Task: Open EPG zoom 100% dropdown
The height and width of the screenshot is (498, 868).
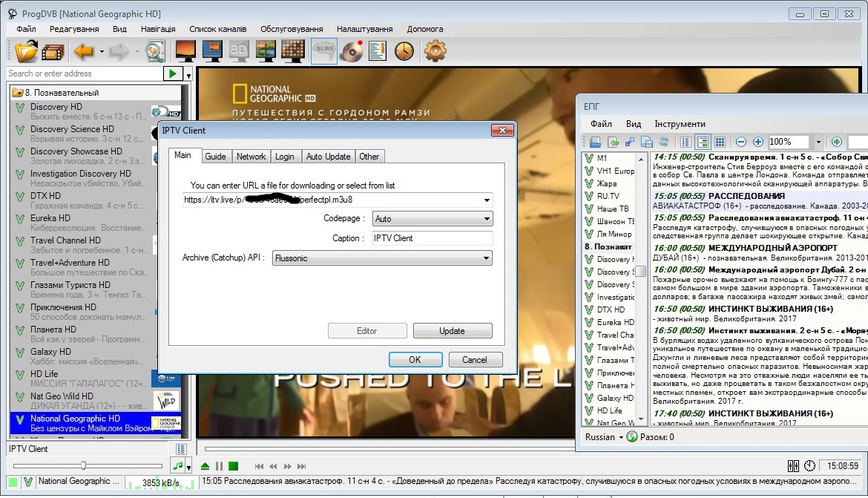Action: coord(818,142)
